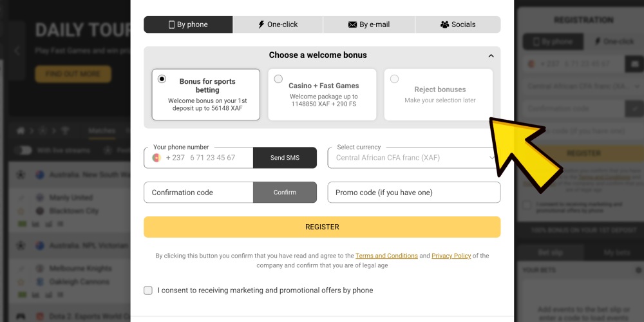Enable consent to marketing offers by phone
The height and width of the screenshot is (322, 644).
[x=148, y=290]
